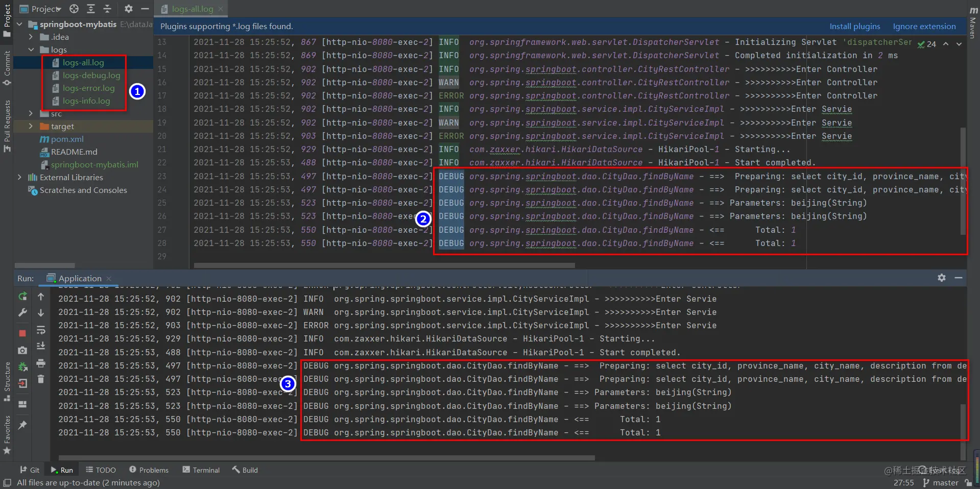Image resolution: width=980 pixels, height=489 pixels.
Task: Open Run panel settings gear
Action: [x=942, y=278]
